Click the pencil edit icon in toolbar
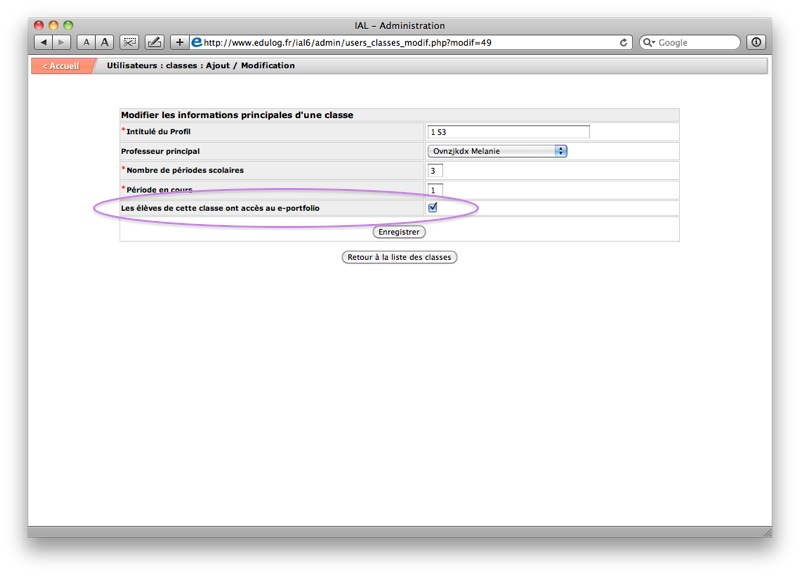 [154, 43]
